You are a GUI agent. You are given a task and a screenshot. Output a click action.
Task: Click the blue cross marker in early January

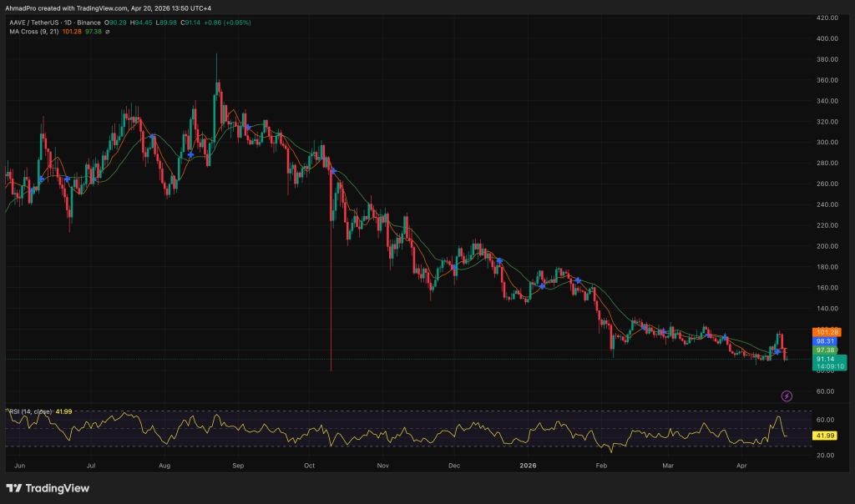pyautogui.click(x=542, y=286)
